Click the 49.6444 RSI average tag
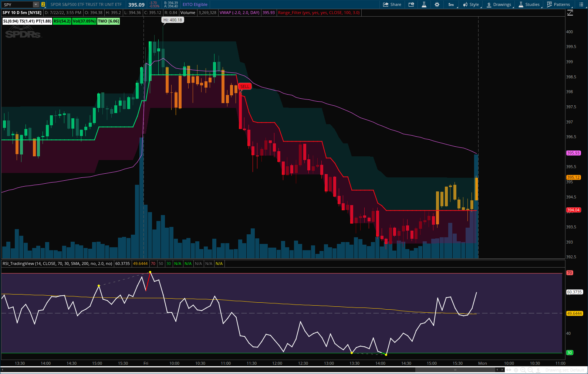The width and height of the screenshot is (588, 374). tap(575, 313)
